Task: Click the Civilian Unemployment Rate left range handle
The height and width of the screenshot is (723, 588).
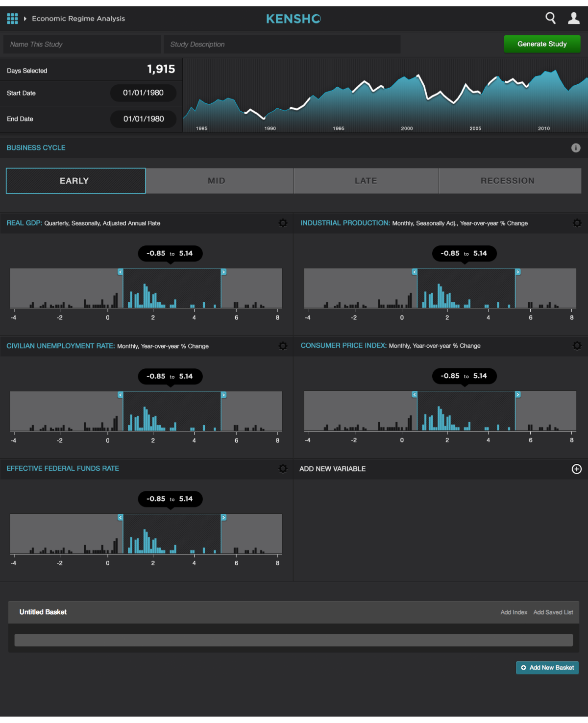Action: (120, 395)
